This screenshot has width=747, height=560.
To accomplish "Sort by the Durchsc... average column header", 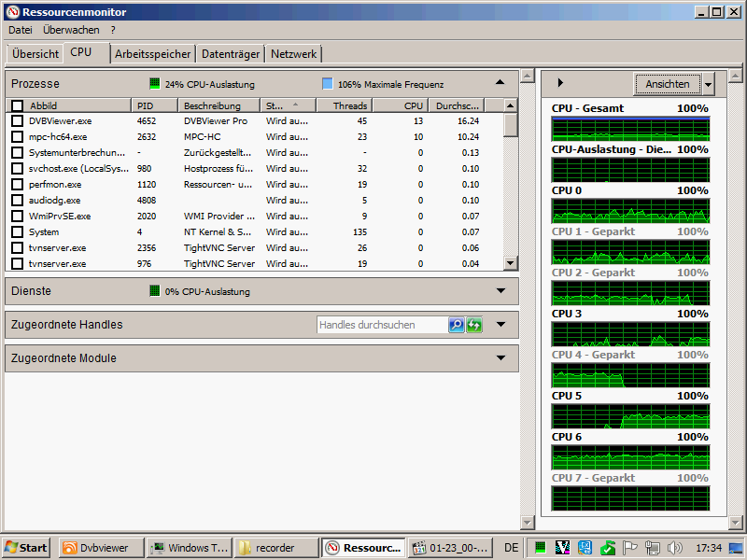I will [457, 105].
